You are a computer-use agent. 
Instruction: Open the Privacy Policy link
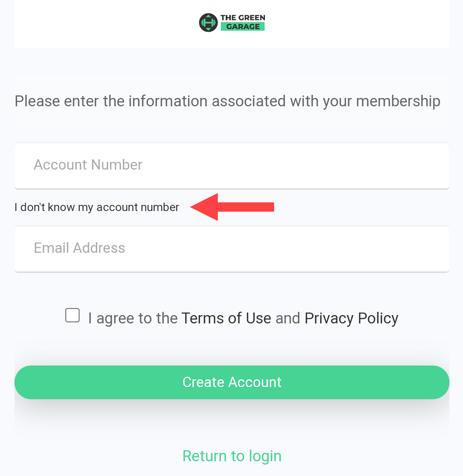click(x=351, y=318)
